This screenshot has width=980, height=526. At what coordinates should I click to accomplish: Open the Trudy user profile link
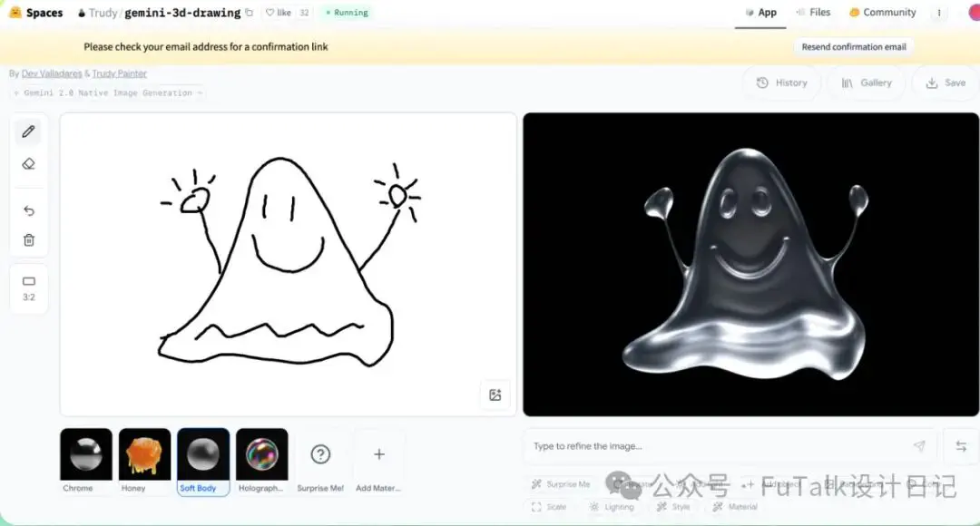[103, 13]
